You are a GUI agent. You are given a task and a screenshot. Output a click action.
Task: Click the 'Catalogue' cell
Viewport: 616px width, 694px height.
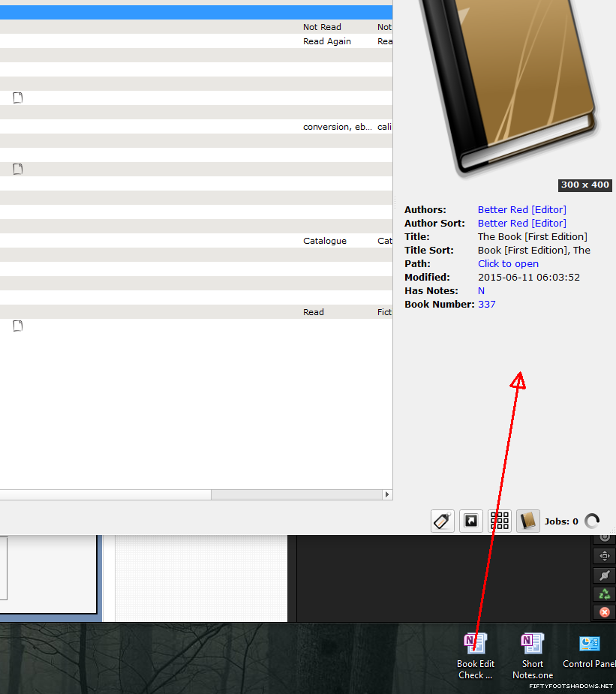pyautogui.click(x=324, y=241)
